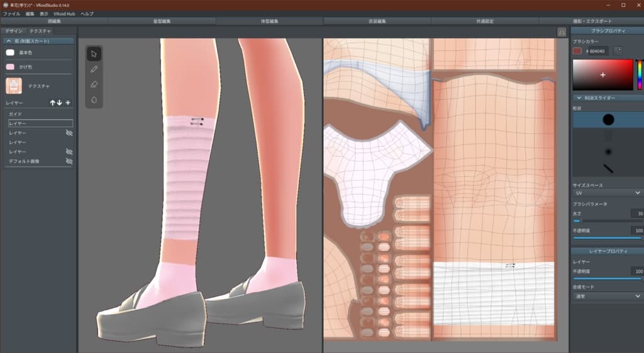Open the 合成モード blend mode dropdown

pos(606,296)
